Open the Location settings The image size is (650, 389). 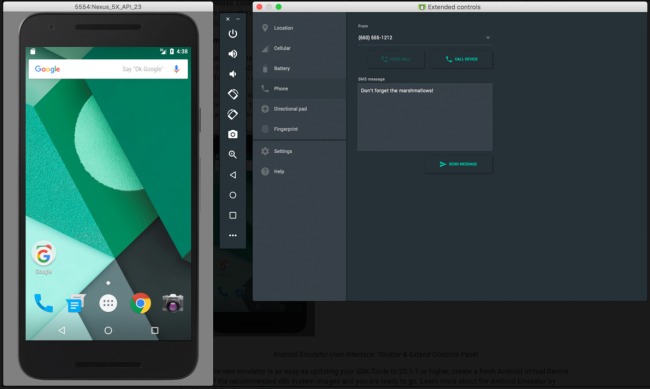(x=299, y=28)
